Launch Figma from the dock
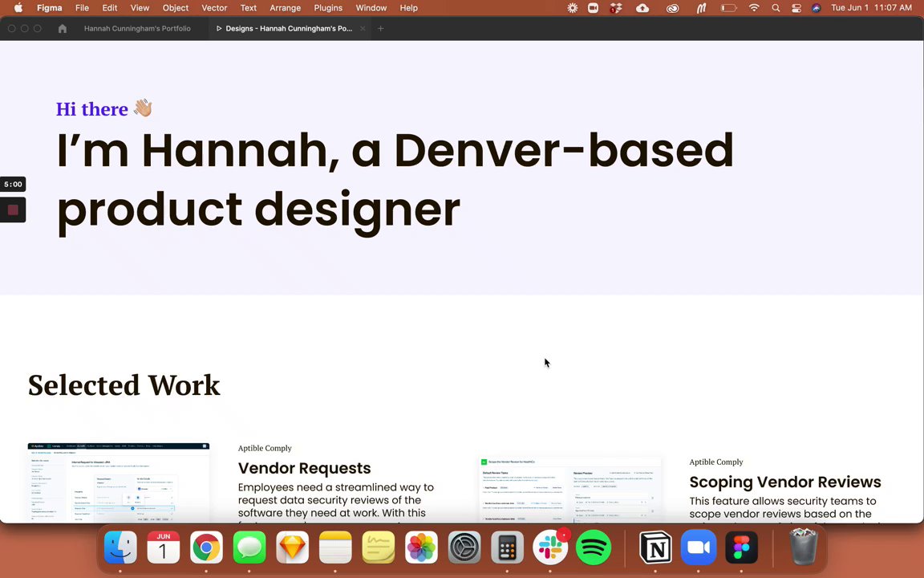Image resolution: width=924 pixels, height=578 pixels. 741,547
